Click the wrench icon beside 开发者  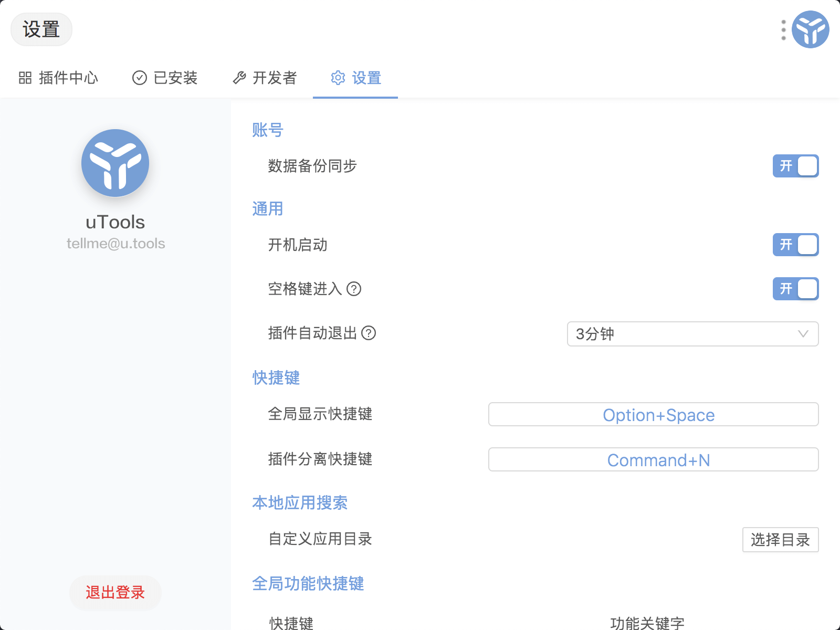pos(240,78)
